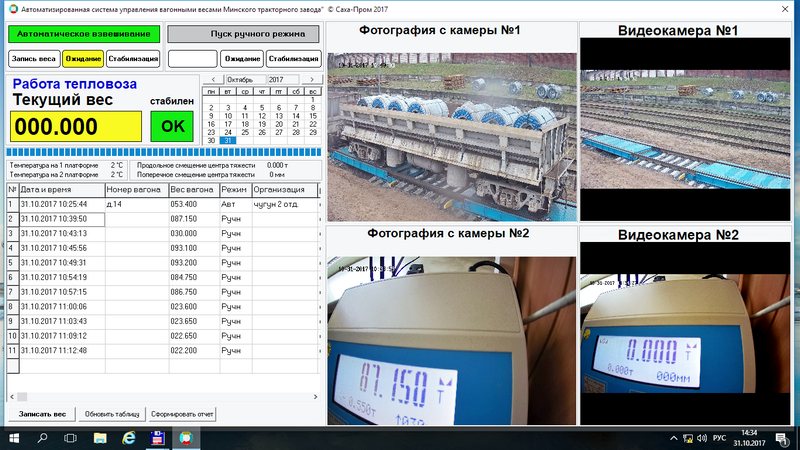
Task: Open the Windows Start menu
Action: [x=14, y=438]
